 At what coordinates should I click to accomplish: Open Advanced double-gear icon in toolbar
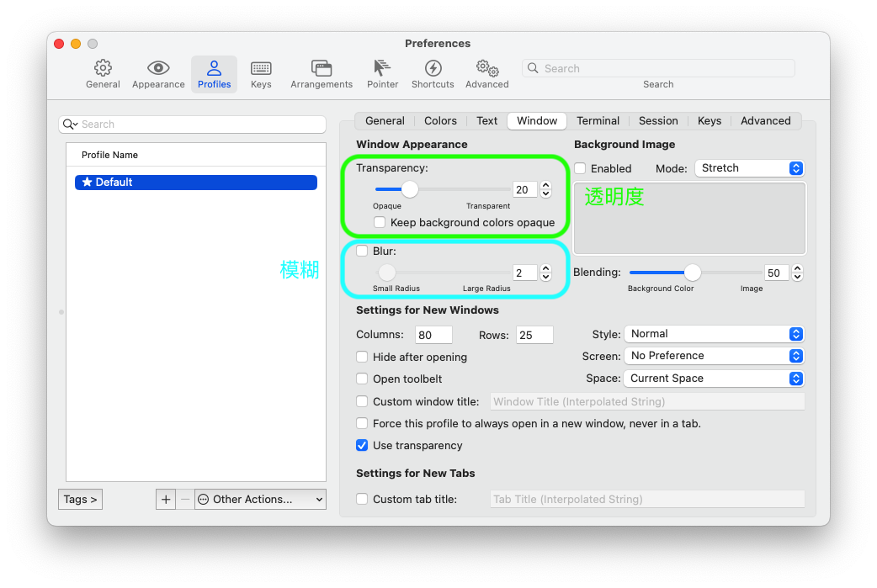[x=487, y=68]
